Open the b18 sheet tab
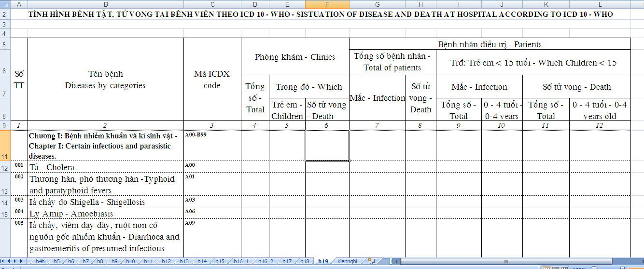This screenshot has height=269, width=644. tap(304, 261)
